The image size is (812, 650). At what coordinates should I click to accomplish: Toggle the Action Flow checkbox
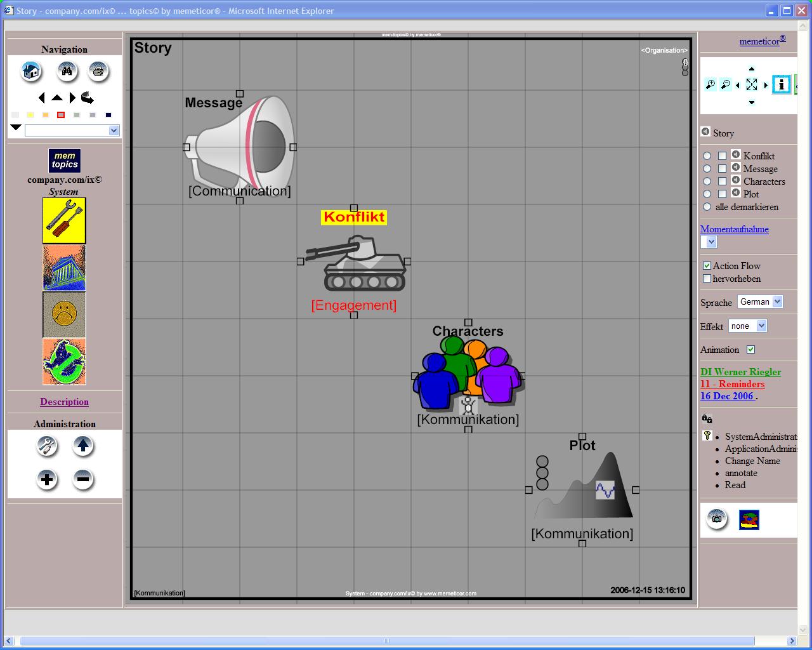[707, 266]
